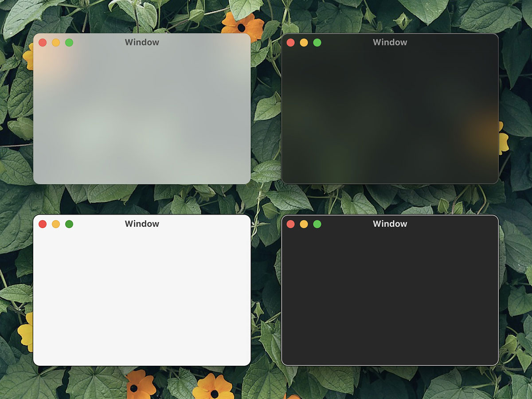532x399 pixels.
Task: Zoom the translucent dark window using green button
Action: click(x=317, y=43)
